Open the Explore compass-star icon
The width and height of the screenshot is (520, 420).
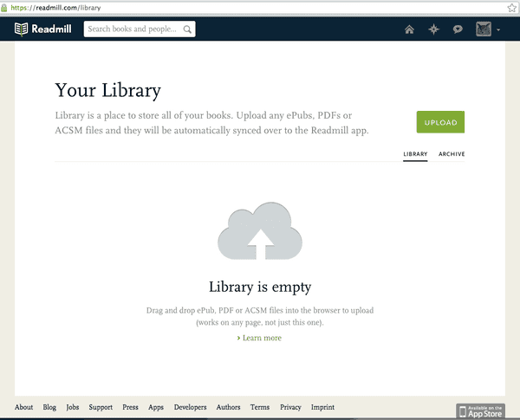click(433, 29)
